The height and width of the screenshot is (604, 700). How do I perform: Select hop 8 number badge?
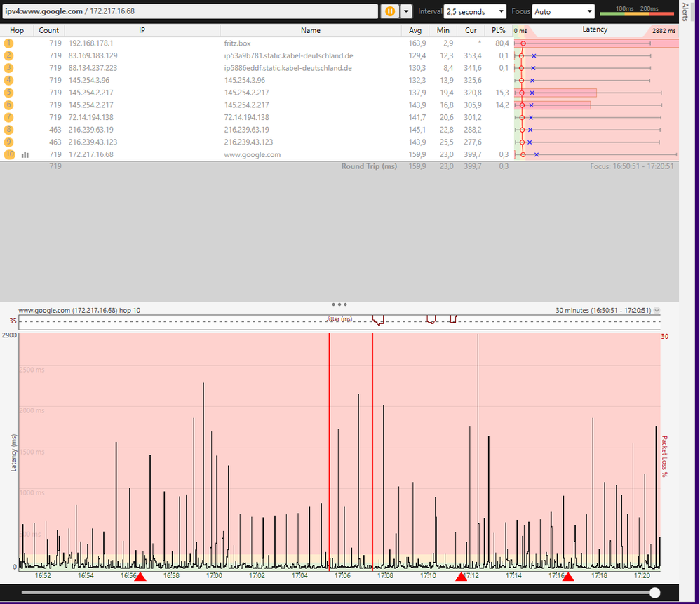[9, 130]
